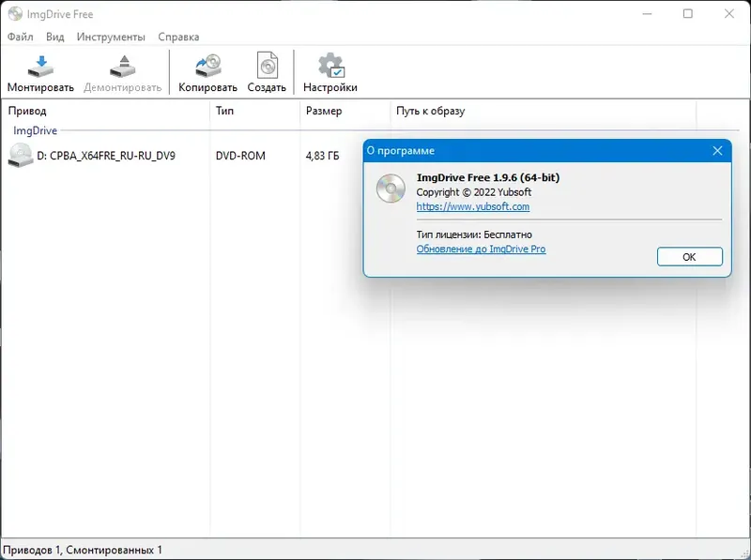This screenshot has width=751, height=560.
Task: Select the D: CPBA_X64FRE_RU-RU_DV9 drive row
Action: pos(106,156)
